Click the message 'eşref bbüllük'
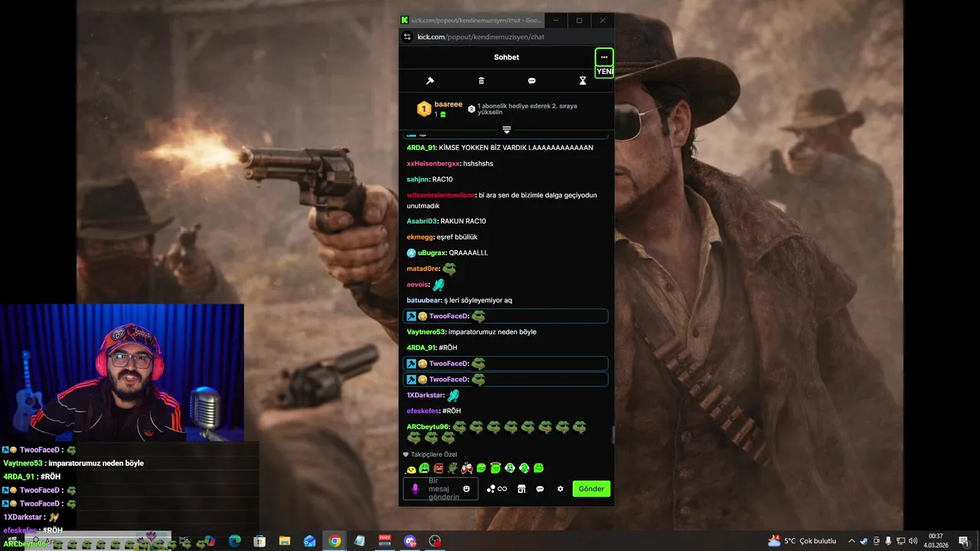The height and width of the screenshot is (551, 980). coord(457,237)
